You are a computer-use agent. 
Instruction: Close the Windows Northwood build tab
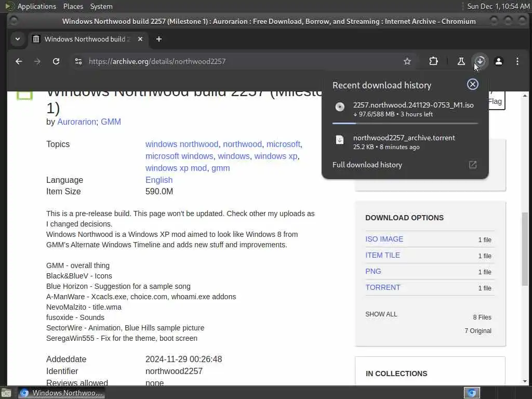click(x=140, y=39)
